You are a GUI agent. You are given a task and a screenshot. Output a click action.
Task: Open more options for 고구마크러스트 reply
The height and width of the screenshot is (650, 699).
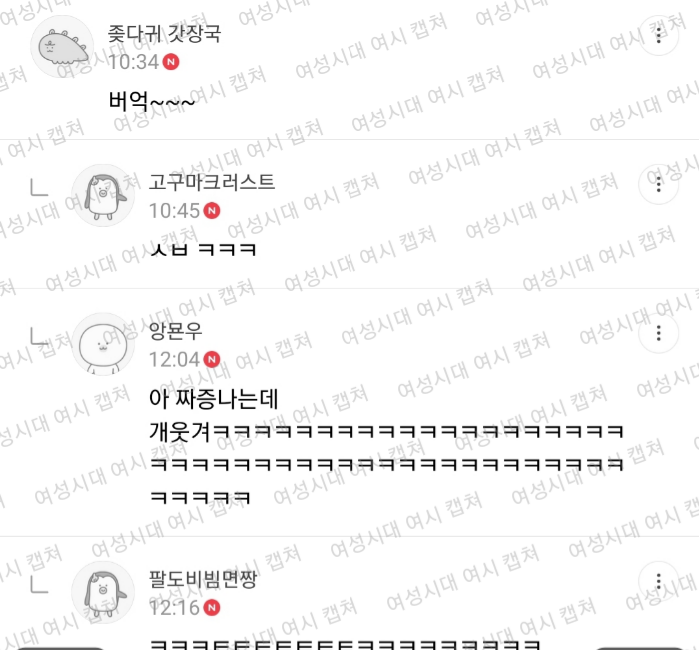coord(658,184)
